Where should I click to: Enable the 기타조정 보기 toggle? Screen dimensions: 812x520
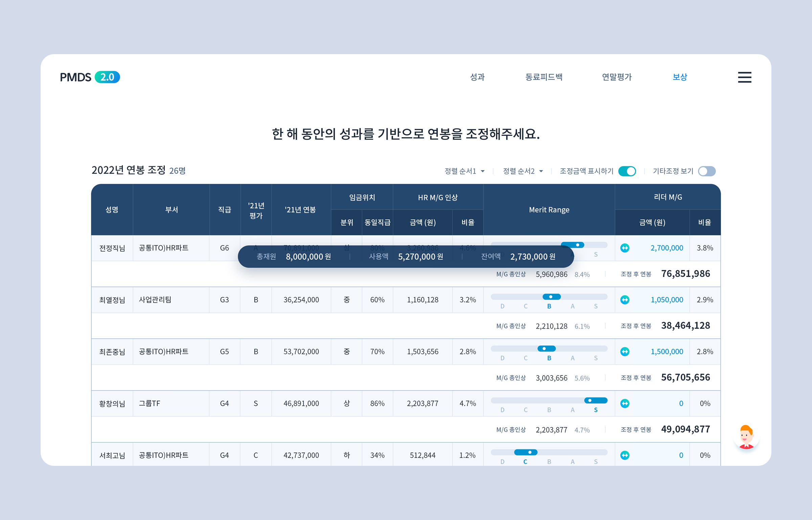(x=707, y=171)
